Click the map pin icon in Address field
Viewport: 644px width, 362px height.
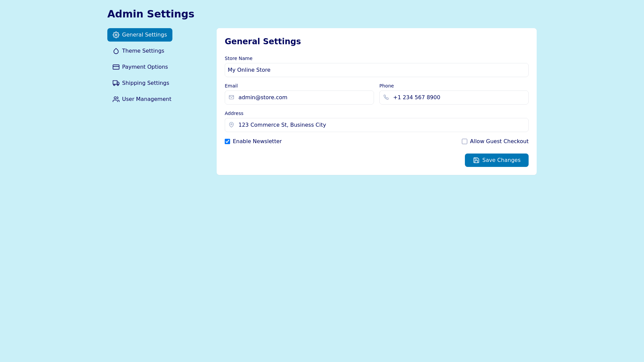[231, 125]
